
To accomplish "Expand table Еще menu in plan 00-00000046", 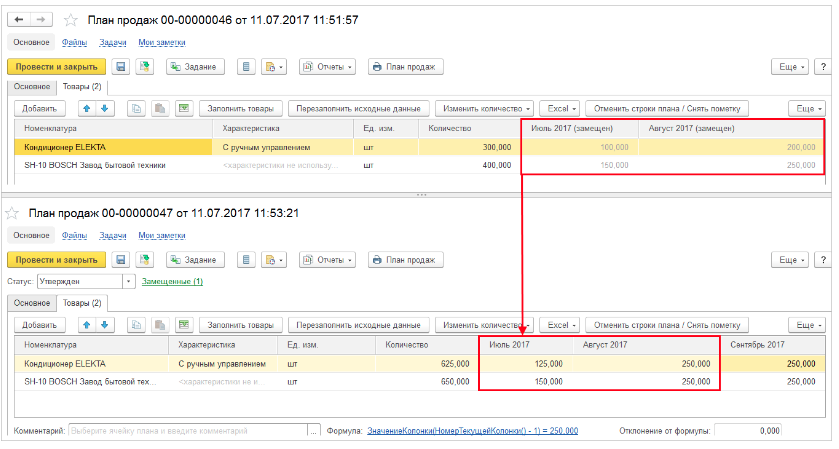I will pyautogui.click(x=807, y=109).
